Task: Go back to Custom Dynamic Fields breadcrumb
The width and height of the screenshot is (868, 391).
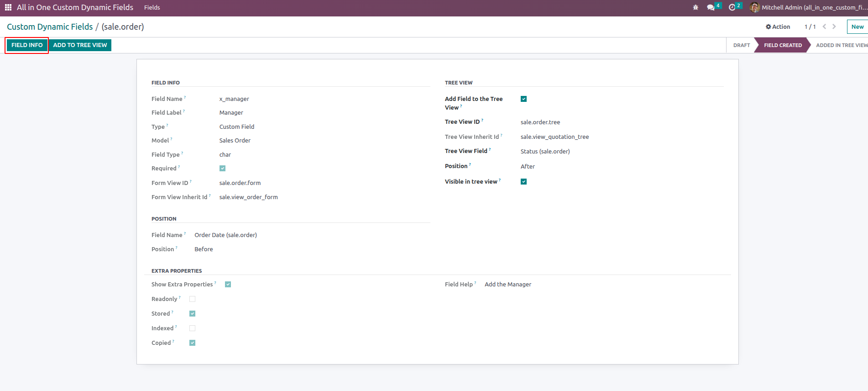Action: (x=50, y=26)
